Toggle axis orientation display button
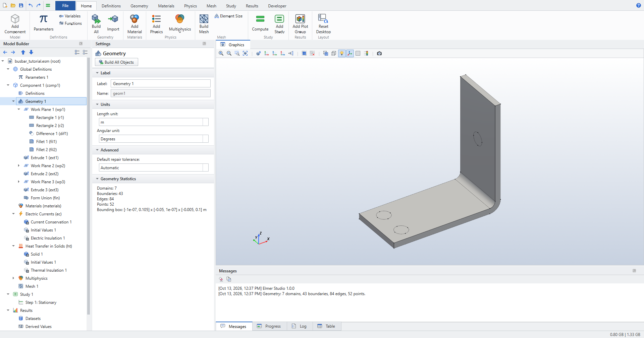 coord(350,53)
